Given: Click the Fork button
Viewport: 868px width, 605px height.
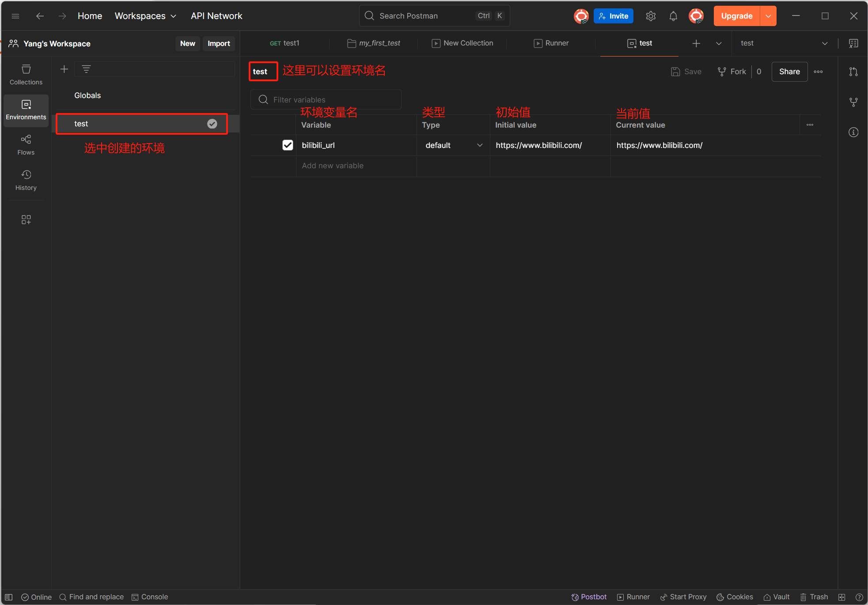Looking at the screenshot, I should (x=732, y=72).
